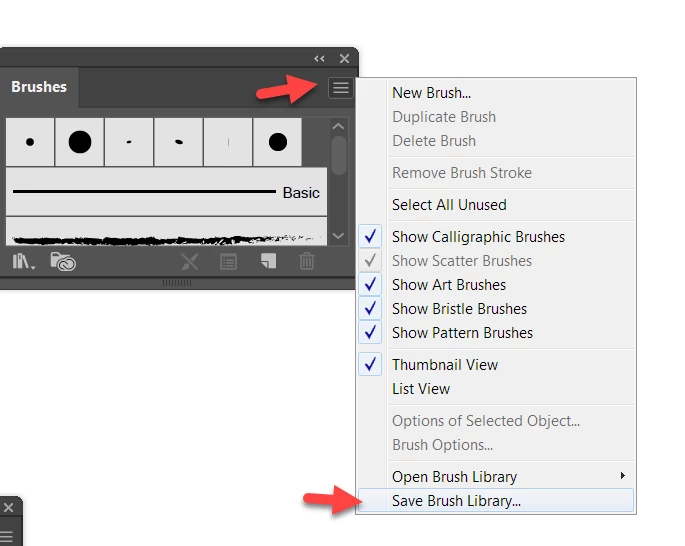The image size is (685, 546).
Task: Click the Delete Brush trash icon
Action: tap(307, 261)
